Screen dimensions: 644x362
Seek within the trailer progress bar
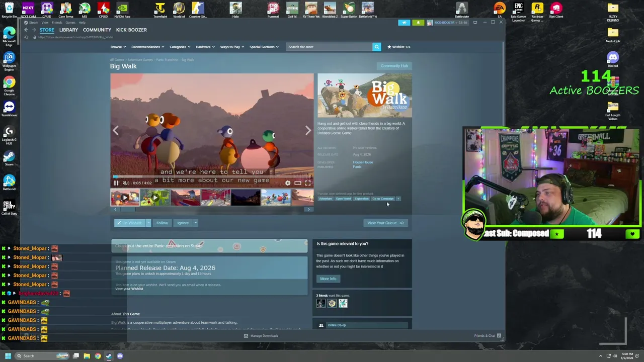pos(212,176)
